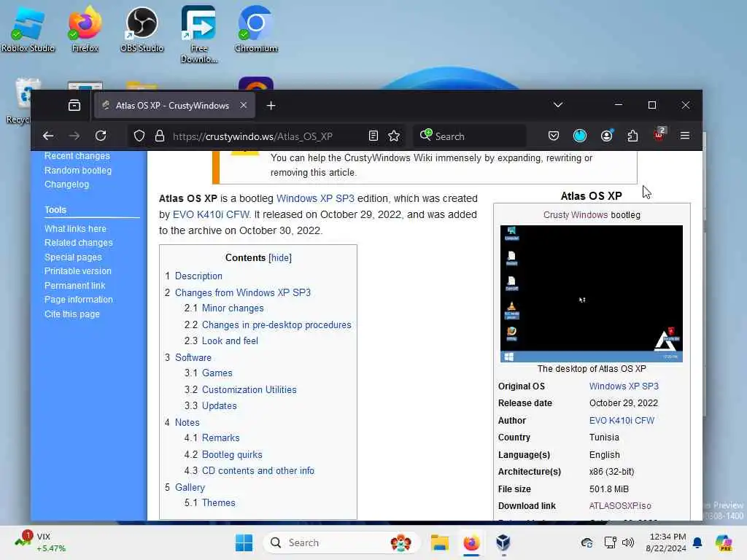Image resolution: width=747 pixels, height=560 pixels.
Task: Open the Firefox desktop shortcut
Action: [x=85, y=30]
